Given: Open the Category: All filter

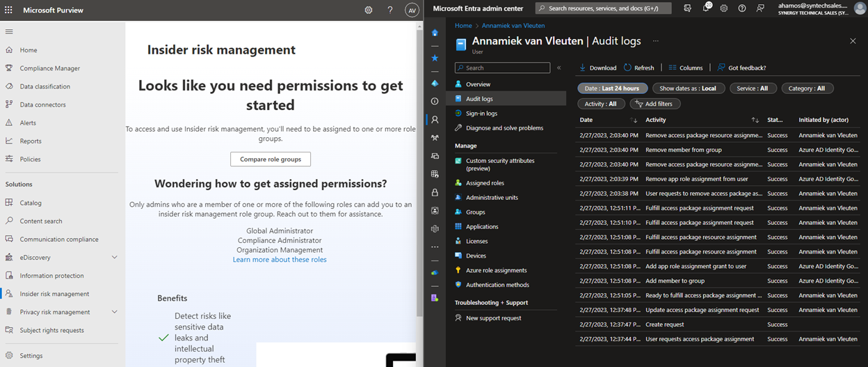Looking at the screenshot, I should point(807,88).
